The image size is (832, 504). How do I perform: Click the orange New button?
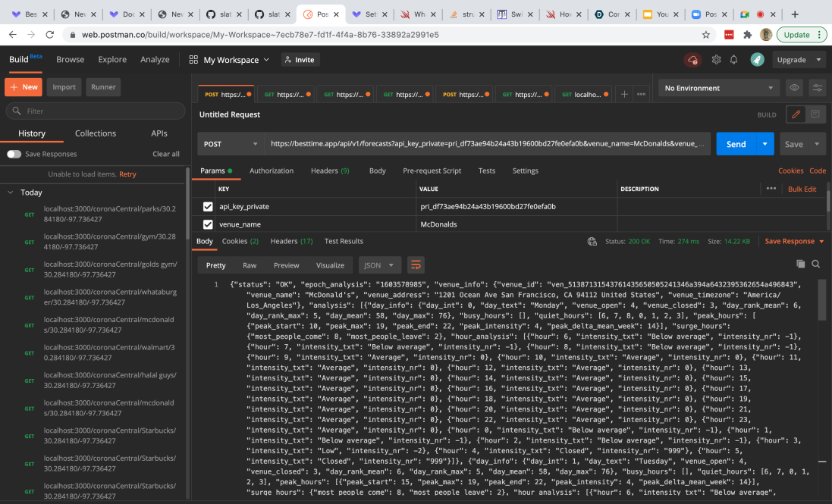pos(24,87)
